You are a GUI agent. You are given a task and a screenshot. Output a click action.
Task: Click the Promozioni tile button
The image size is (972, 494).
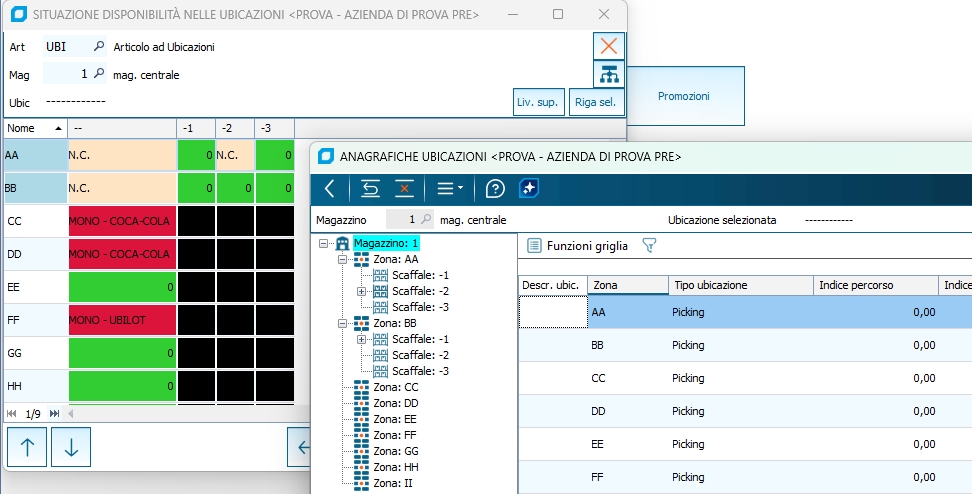coord(684,96)
